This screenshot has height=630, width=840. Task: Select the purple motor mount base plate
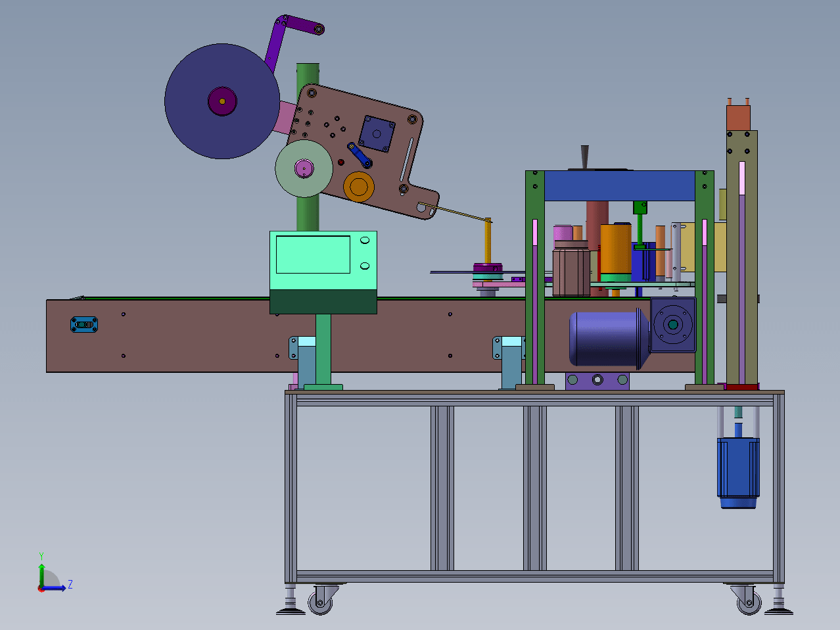pyautogui.click(x=597, y=381)
